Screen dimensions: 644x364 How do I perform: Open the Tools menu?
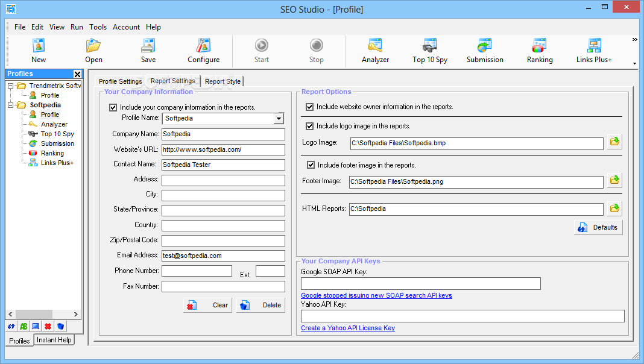[x=98, y=27]
